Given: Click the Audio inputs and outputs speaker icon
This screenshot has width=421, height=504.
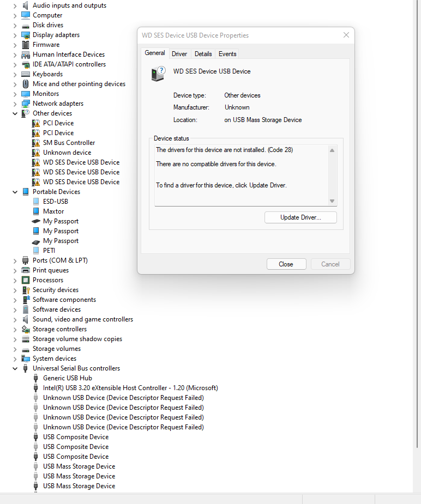Looking at the screenshot, I should pyautogui.click(x=26, y=5).
